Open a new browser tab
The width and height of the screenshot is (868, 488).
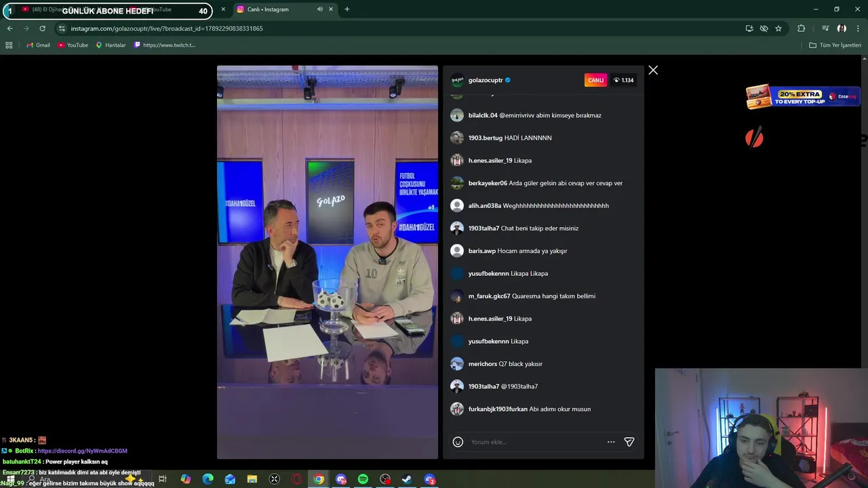(x=347, y=9)
